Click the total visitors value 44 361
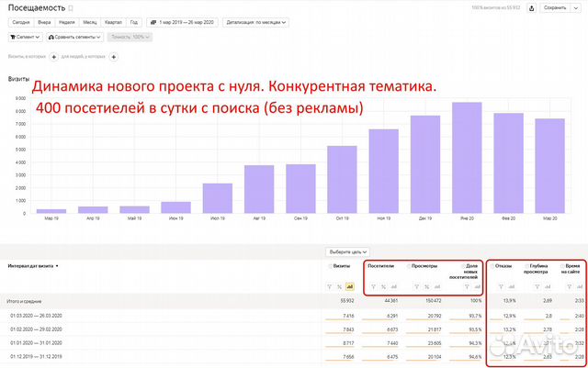Viewport: 588px width, 368px height. coord(390,301)
